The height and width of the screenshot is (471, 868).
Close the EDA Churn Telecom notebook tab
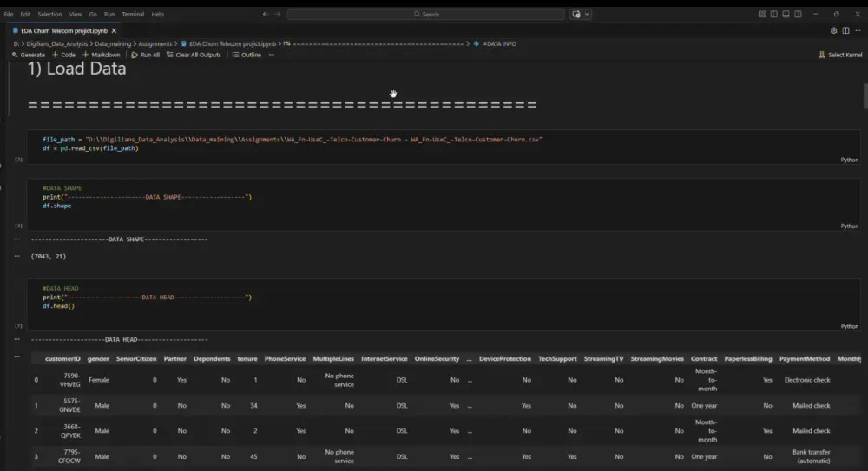click(x=114, y=31)
